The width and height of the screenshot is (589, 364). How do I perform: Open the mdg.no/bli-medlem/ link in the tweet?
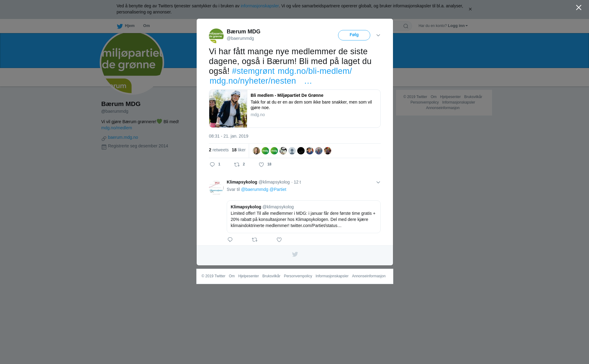[314, 71]
